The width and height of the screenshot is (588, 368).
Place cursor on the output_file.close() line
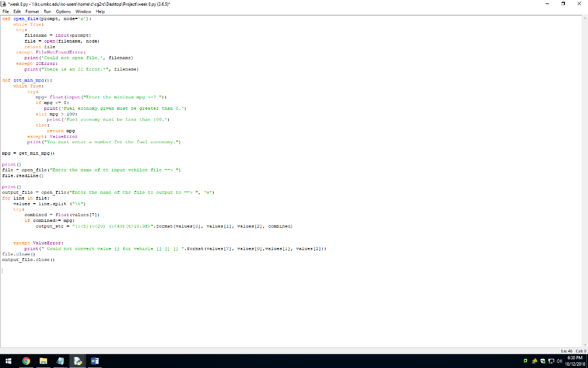click(28, 259)
